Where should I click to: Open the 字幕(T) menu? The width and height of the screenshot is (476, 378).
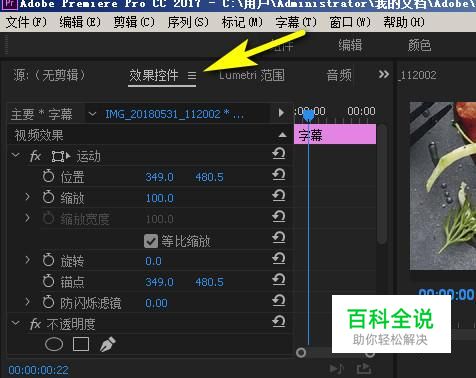point(296,22)
